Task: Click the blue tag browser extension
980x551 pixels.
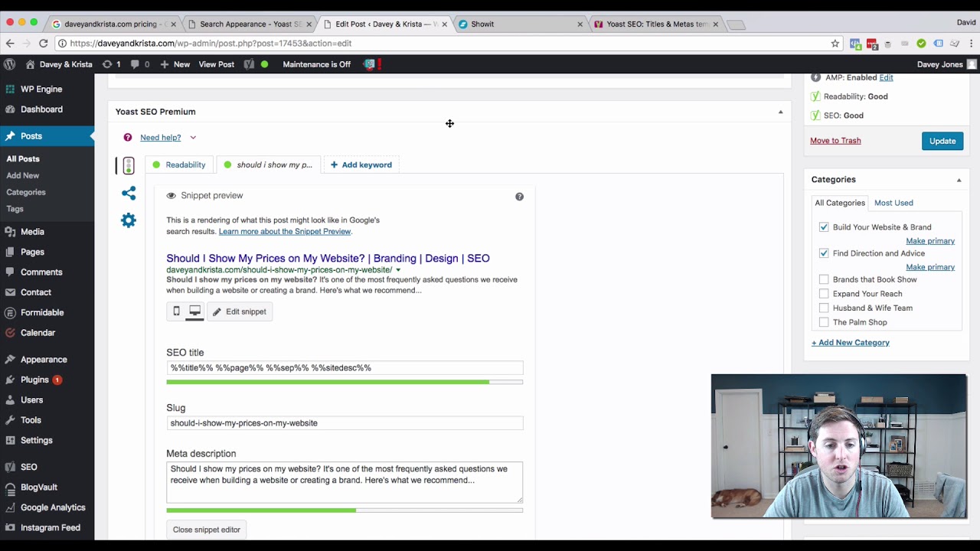Action: point(938,44)
